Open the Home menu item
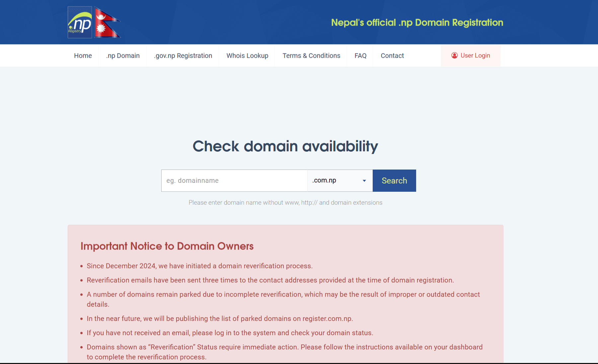598x364 pixels. (83, 56)
